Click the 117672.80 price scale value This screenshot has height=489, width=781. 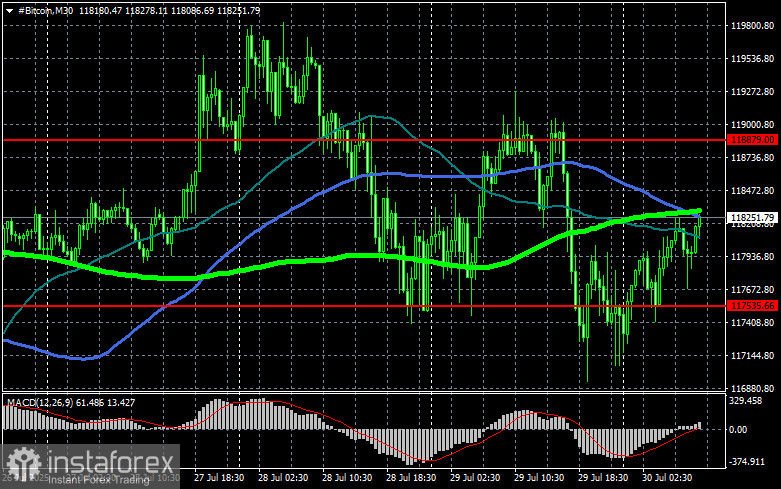pyautogui.click(x=752, y=289)
